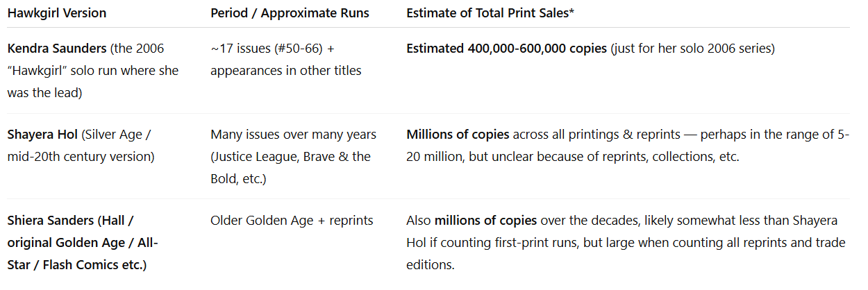Click the 'Hawkgirl Version' column header
This screenshot has width=868, height=290.
(x=57, y=12)
